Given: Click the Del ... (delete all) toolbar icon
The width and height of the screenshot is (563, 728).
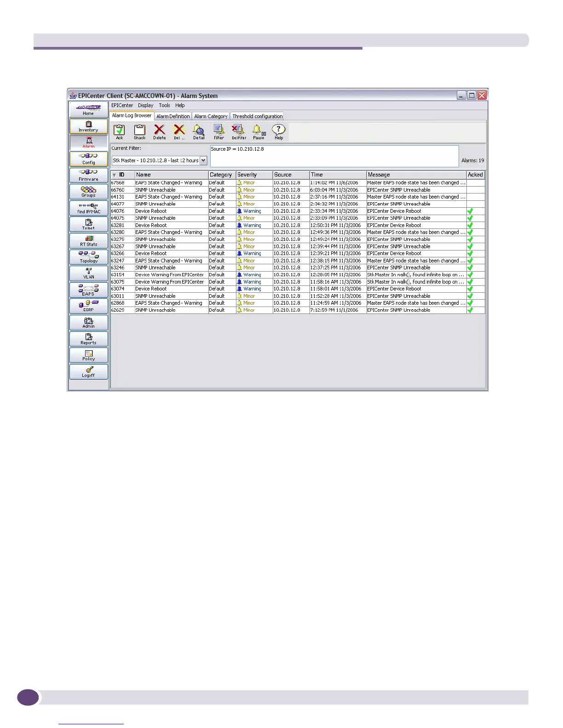Looking at the screenshot, I should pyautogui.click(x=179, y=132).
